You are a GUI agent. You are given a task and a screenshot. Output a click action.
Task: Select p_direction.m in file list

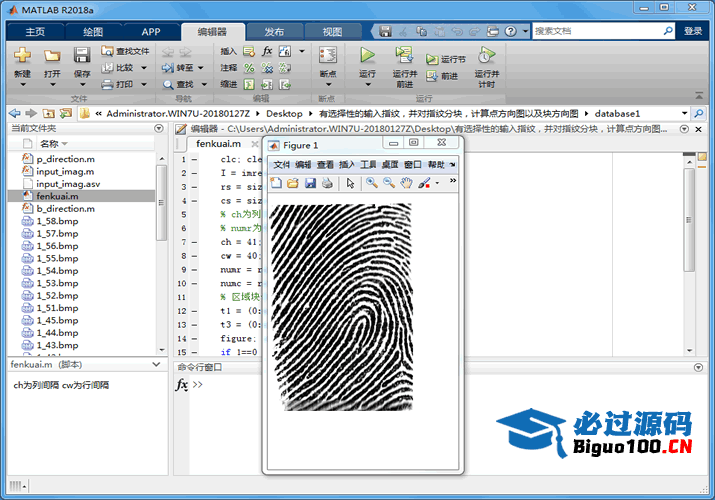coord(66,159)
